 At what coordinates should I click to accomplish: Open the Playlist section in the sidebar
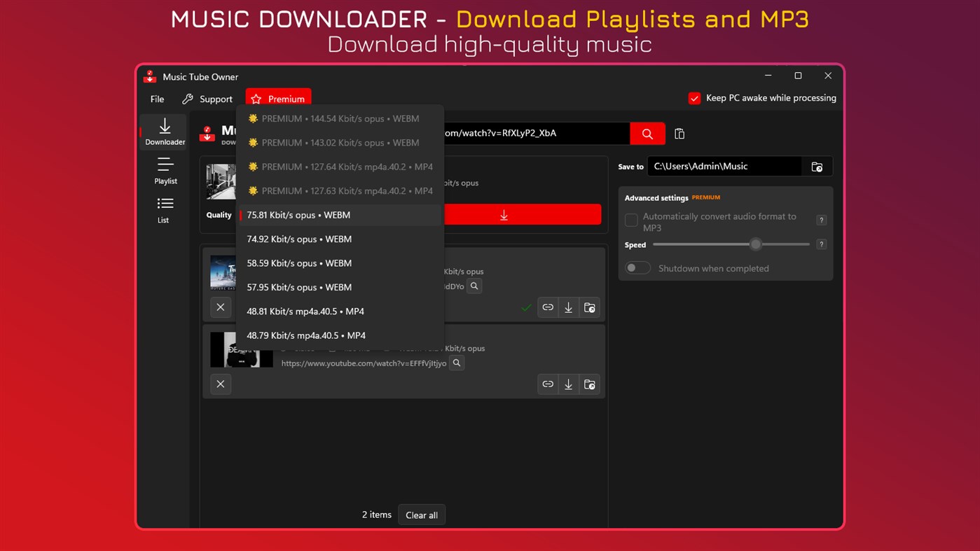(x=165, y=172)
